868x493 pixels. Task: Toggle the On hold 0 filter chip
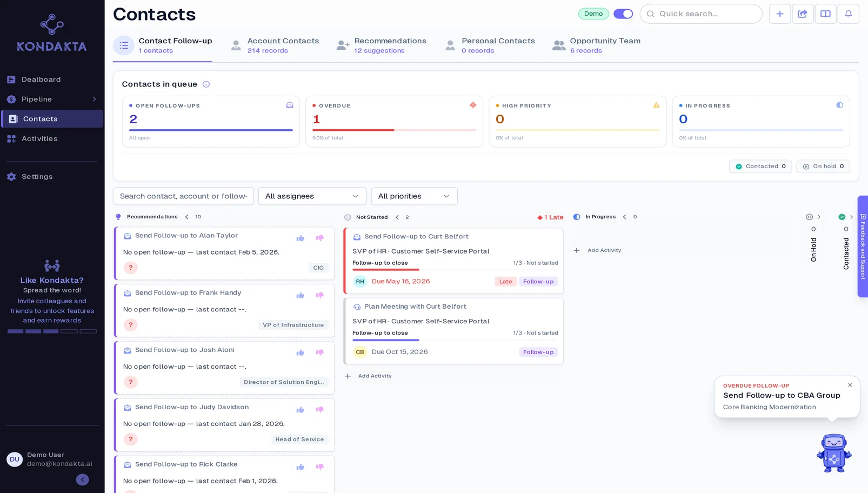point(823,166)
